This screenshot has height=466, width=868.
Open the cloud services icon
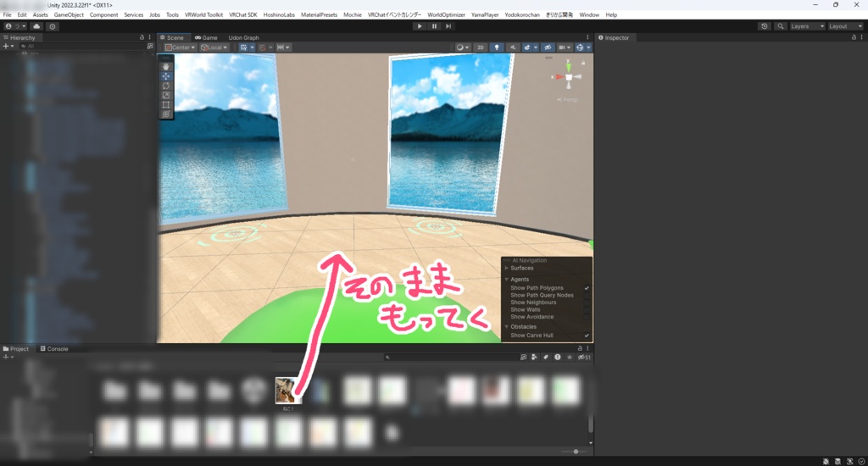[36, 26]
